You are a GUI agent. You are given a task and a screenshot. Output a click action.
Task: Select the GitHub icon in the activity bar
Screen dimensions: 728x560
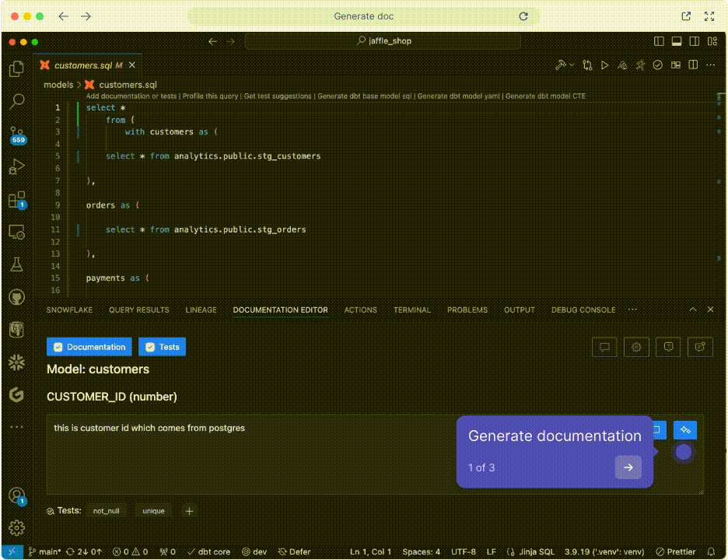(16, 296)
